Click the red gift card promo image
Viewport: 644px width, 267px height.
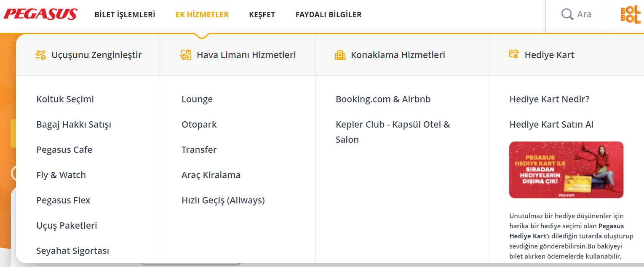point(566,170)
